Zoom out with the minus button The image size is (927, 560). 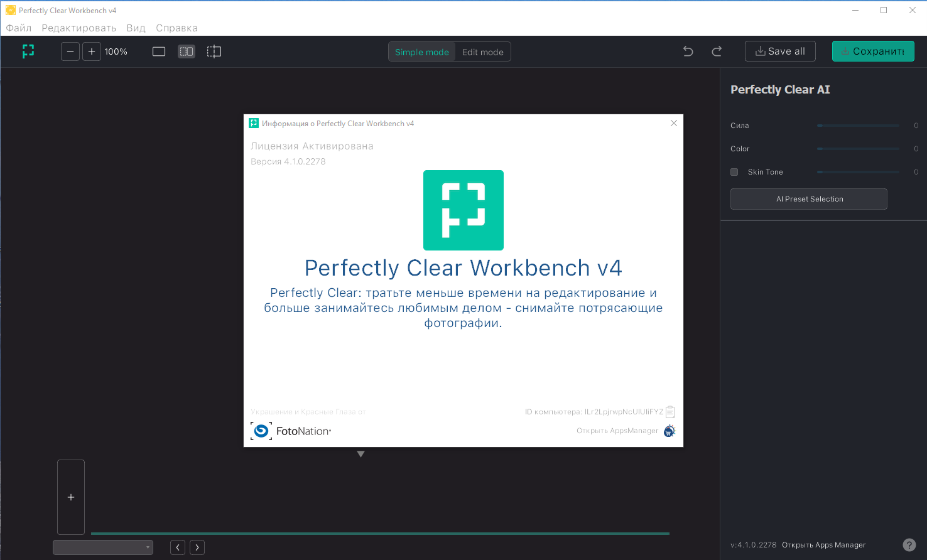(70, 51)
